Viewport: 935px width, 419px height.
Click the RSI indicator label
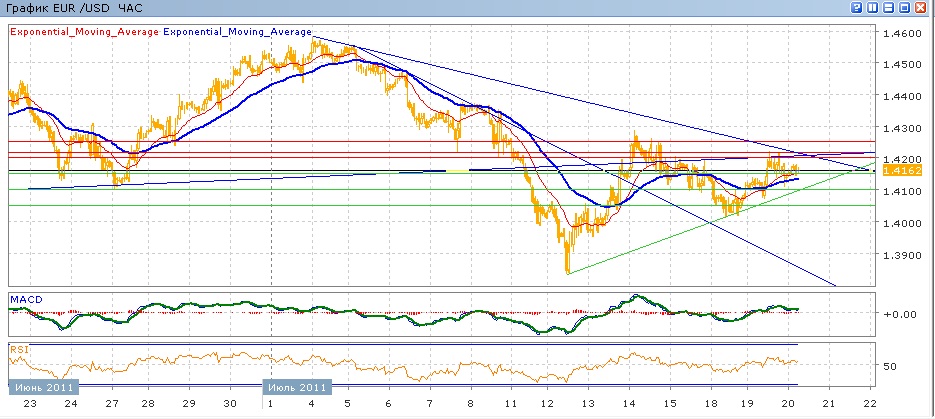[19, 349]
